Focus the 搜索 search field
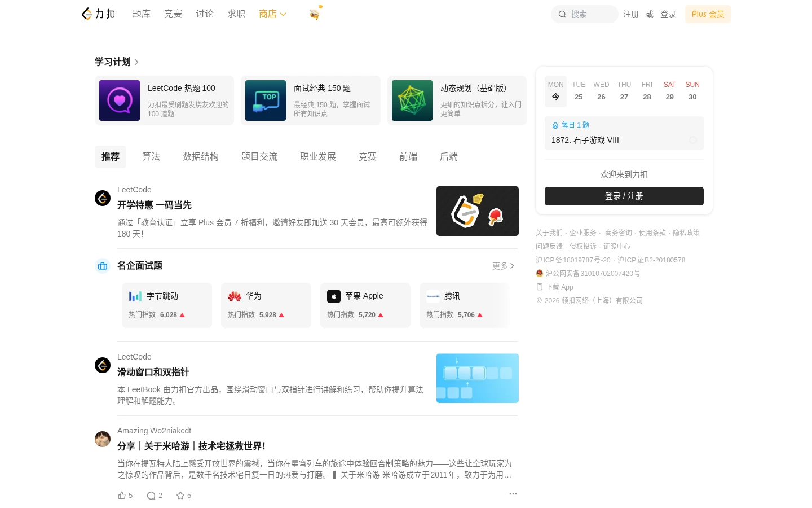Image resolution: width=812 pixels, height=508 pixels. (x=585, y=14)
